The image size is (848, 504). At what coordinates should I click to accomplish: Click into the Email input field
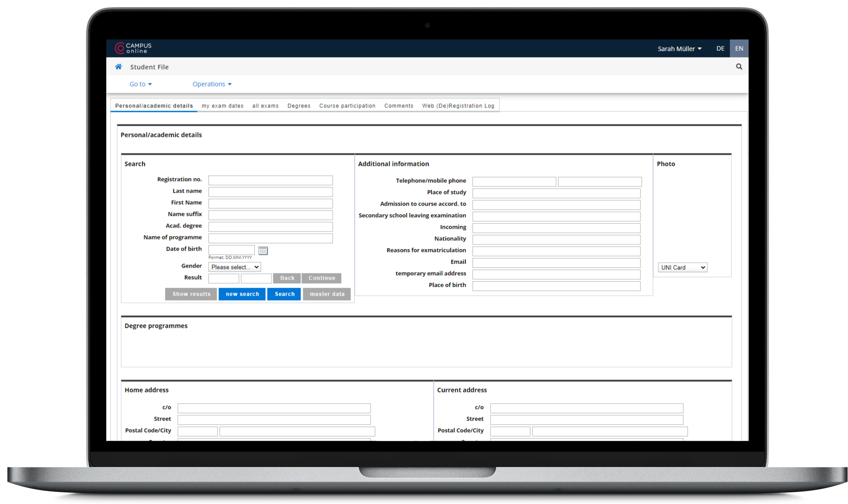coord(556,263)
